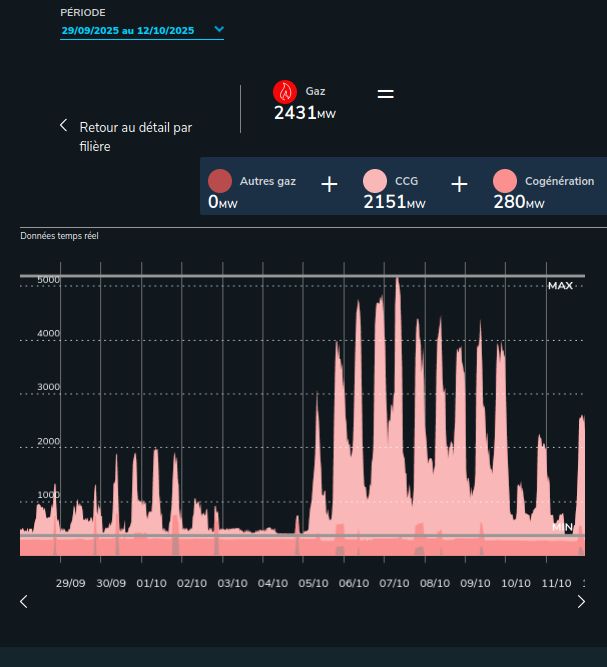607x667 pixels.
Task: Click the MAX line label on chart
Action: coord(560,286)
